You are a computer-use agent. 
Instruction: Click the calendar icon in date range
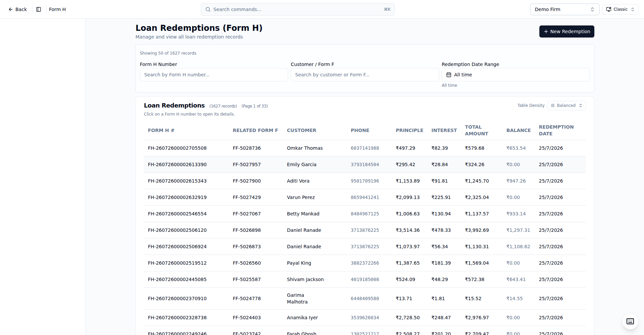click(x=449, y=75)
